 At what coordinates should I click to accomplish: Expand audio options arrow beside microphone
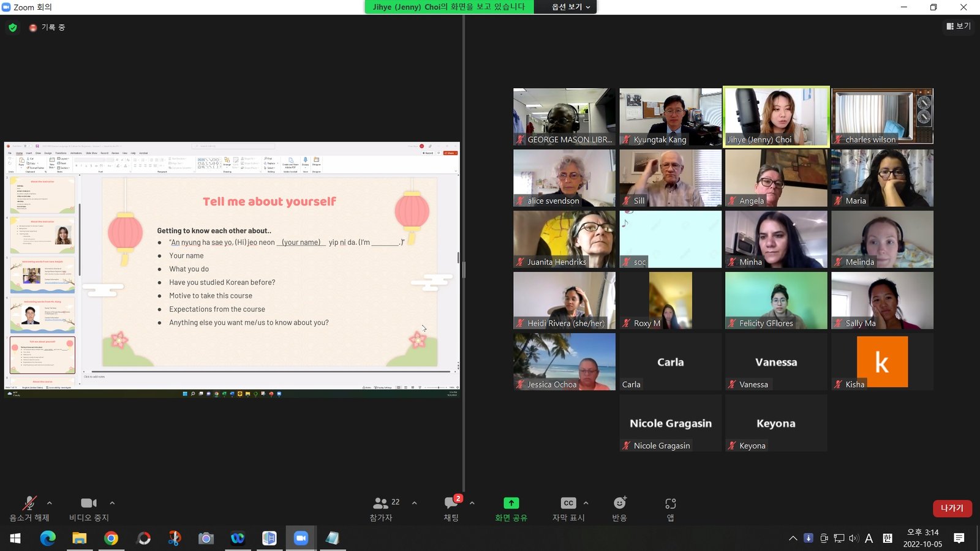pyautogui.click(x=50, y=503)
